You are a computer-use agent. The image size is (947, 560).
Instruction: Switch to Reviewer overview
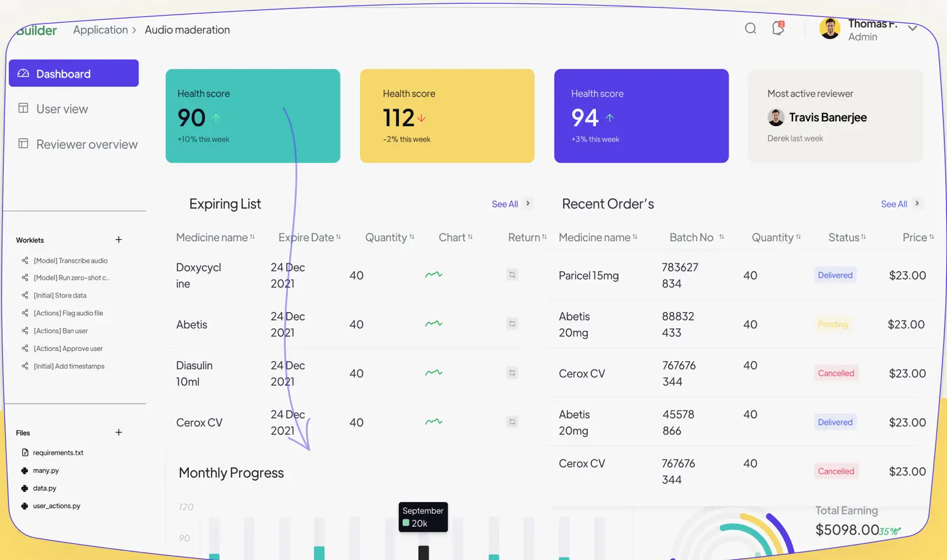(x=86, y=144)
